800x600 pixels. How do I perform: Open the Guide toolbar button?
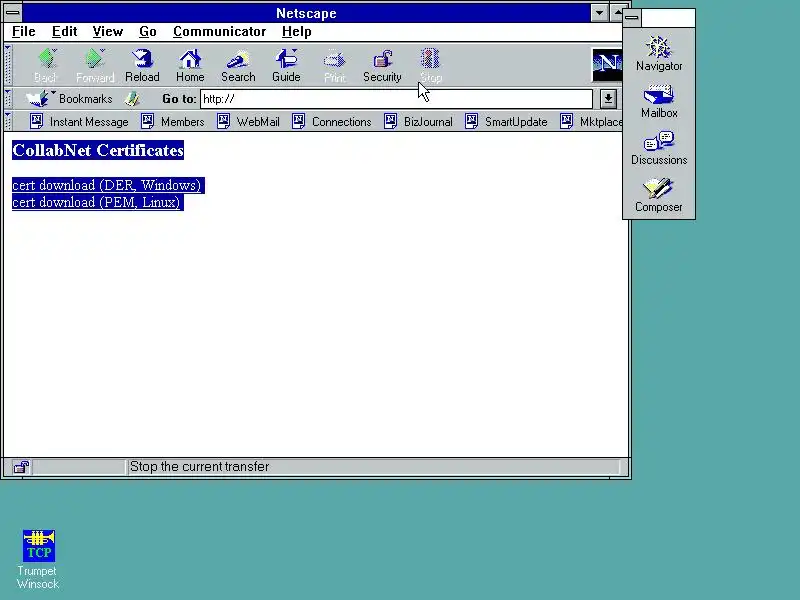(286, 65)
